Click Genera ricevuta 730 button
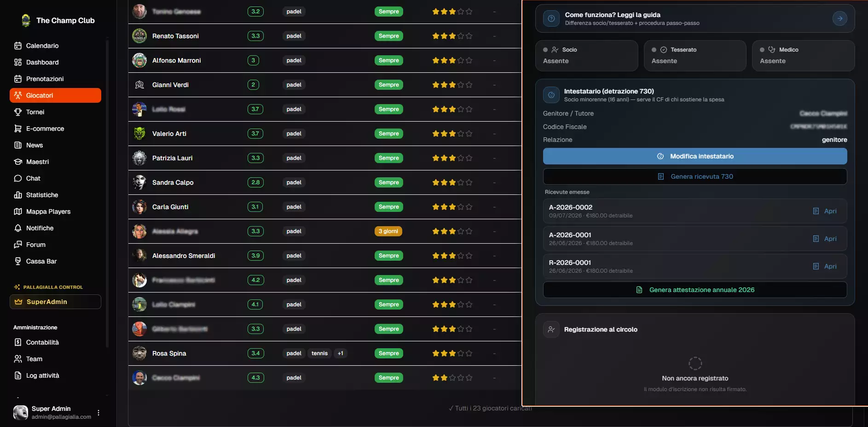The width and height of the screenshot is (868, 427). 695,176
